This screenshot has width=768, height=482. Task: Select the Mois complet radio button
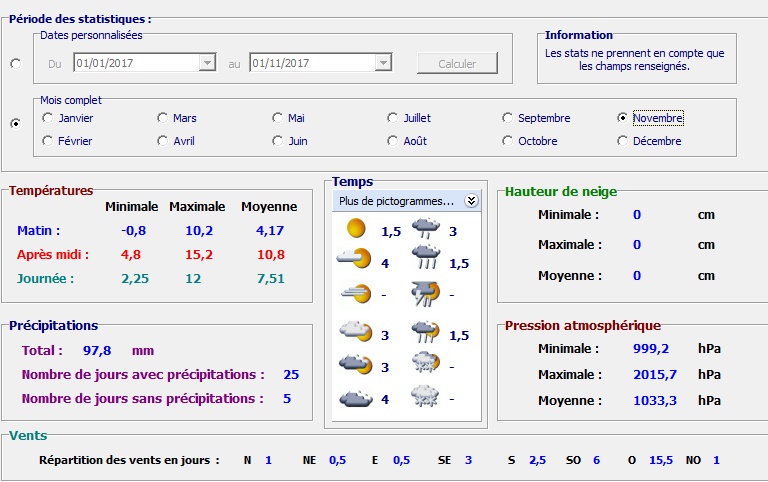[x=16, y=123]
